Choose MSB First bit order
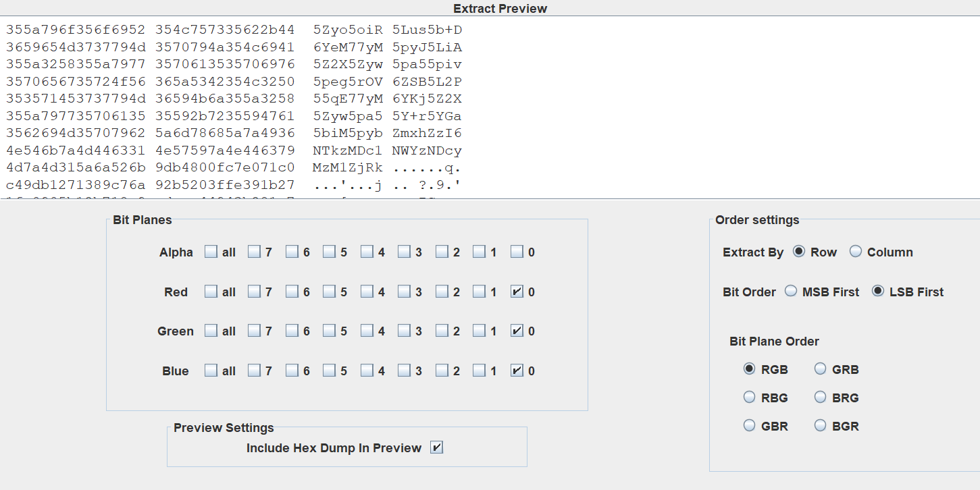Image resolution: width=980 pixels, height=490 pixels. click(x=791, y=292)
